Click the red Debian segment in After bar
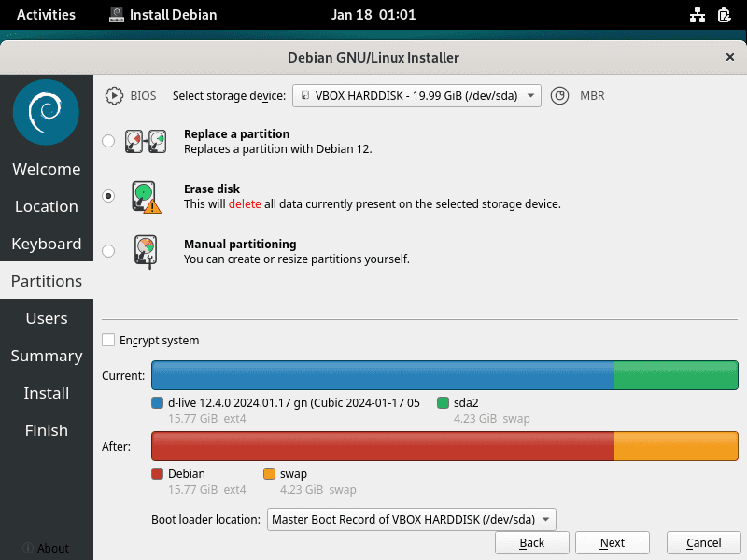Viewport: 747px width, 560px height. tap(383, 446)
